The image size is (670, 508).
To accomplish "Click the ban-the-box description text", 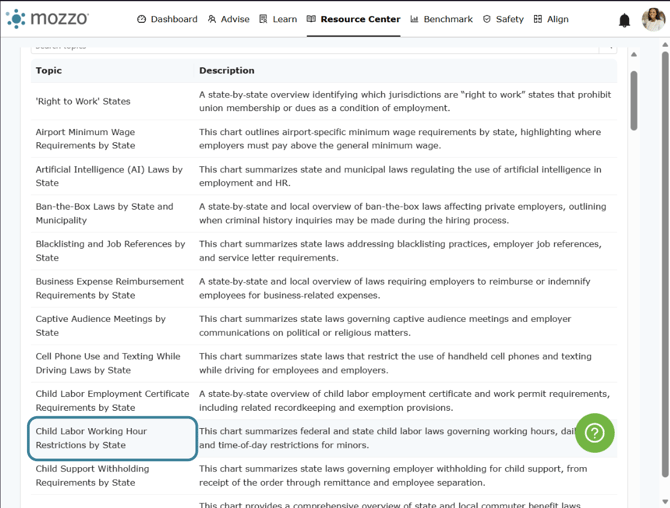I will (x=403, y=213).
